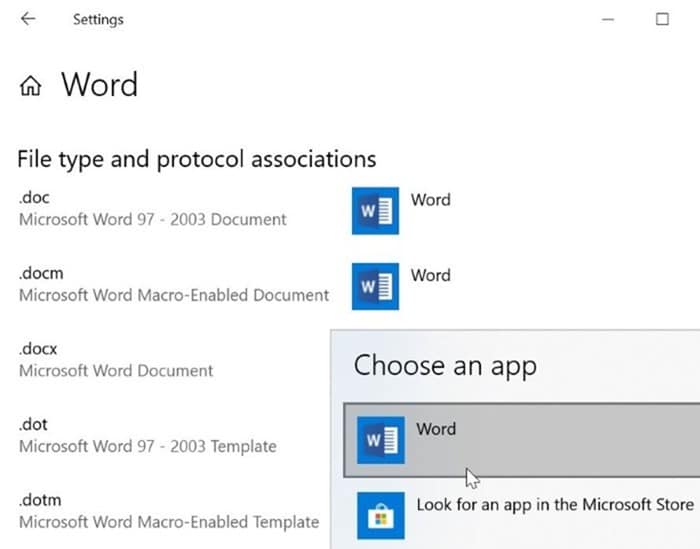Click the Word icon for .docm association
The image size is (700, 549).
(375, 286)
